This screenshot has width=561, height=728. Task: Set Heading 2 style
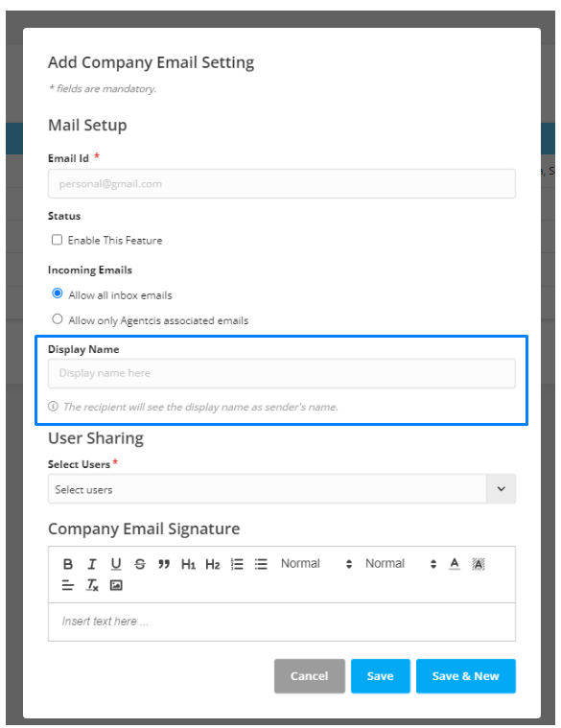point(213,564)
